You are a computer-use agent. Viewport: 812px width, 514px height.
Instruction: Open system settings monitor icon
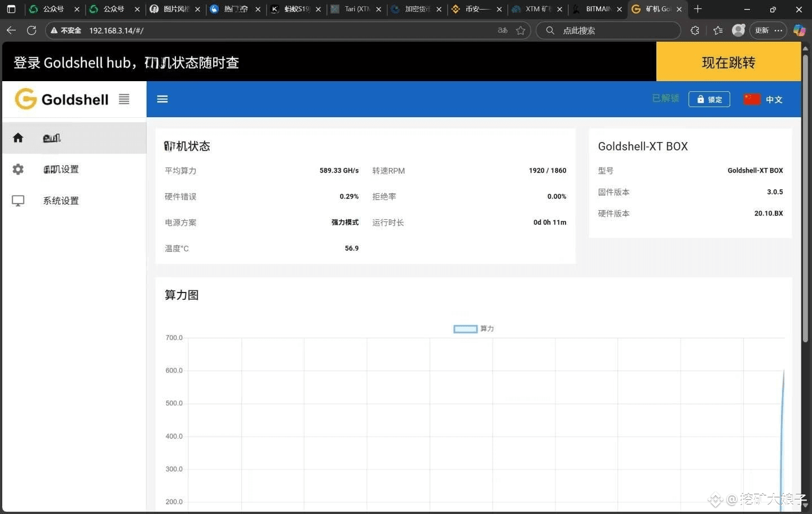pos(18,201)
